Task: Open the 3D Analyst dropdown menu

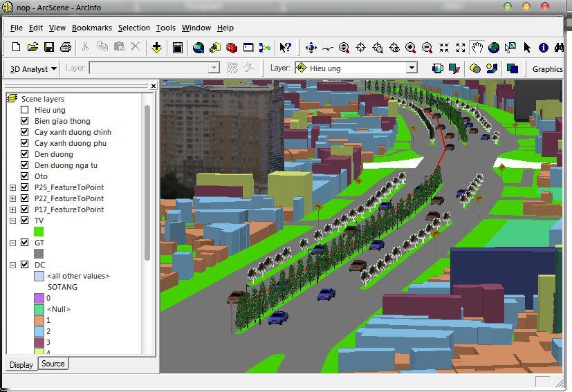Action: click(30, 68)
